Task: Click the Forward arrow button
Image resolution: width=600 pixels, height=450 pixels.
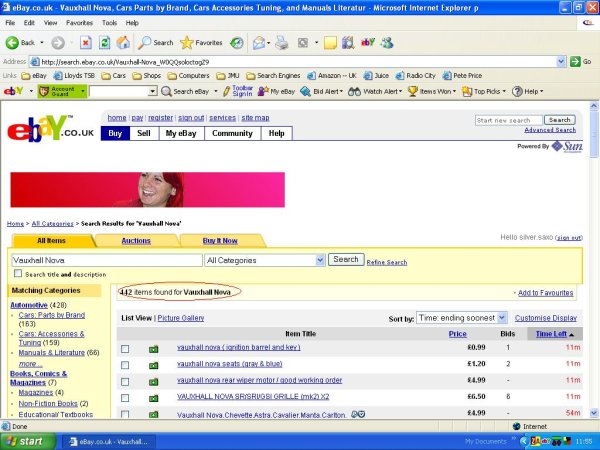Action: tap(58, 43)
